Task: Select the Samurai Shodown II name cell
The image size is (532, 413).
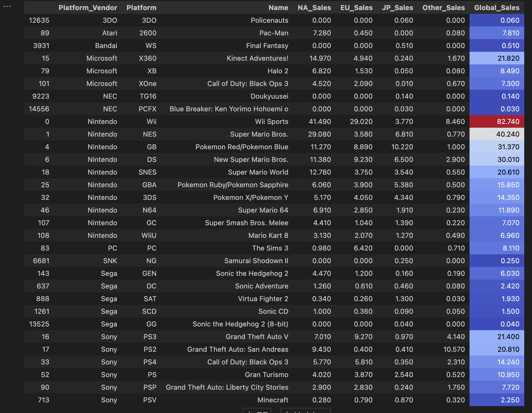Action: 256,261
